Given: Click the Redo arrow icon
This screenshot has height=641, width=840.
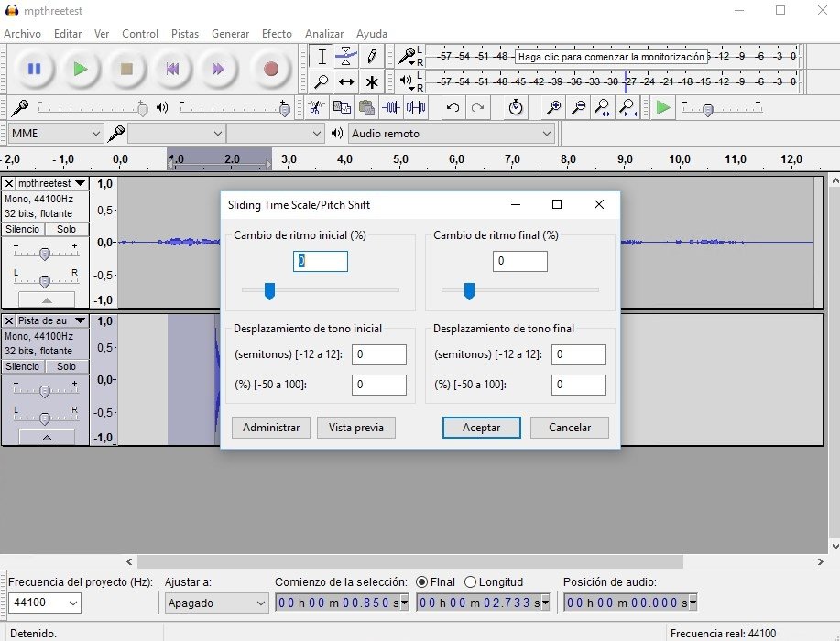Looking at the screenshot, I should pos(477,108).
